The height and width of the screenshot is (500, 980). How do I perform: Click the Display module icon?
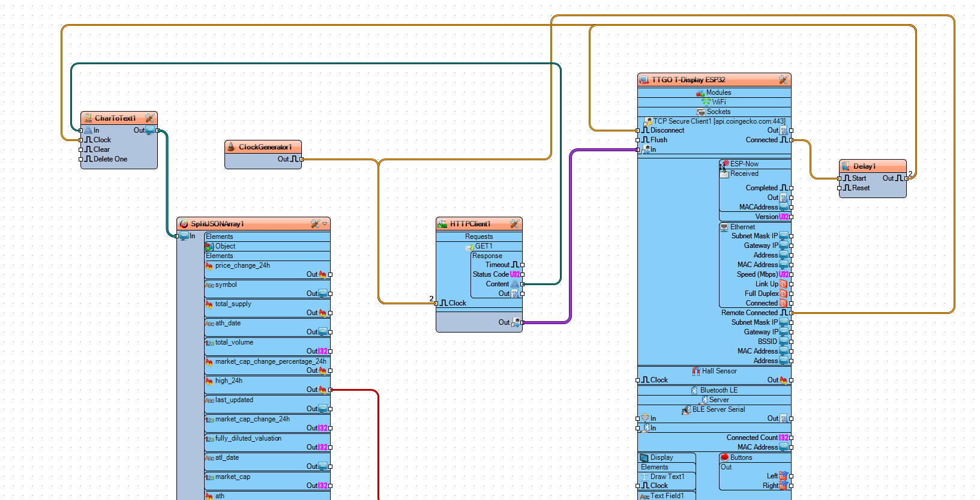645,457
